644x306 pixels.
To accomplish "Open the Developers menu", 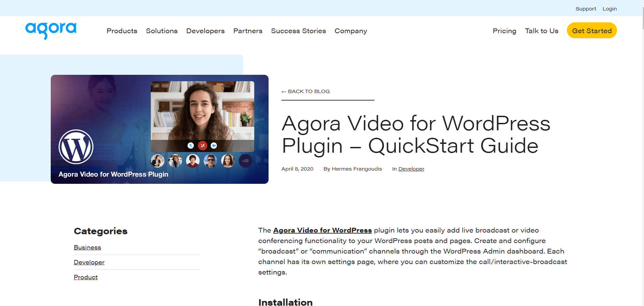I will tap(205, 31).
